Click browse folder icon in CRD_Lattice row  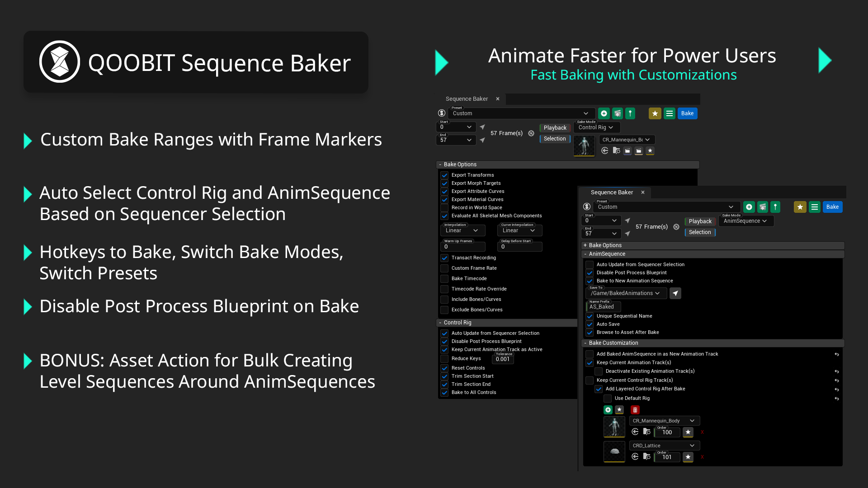(x=647, y=457)
